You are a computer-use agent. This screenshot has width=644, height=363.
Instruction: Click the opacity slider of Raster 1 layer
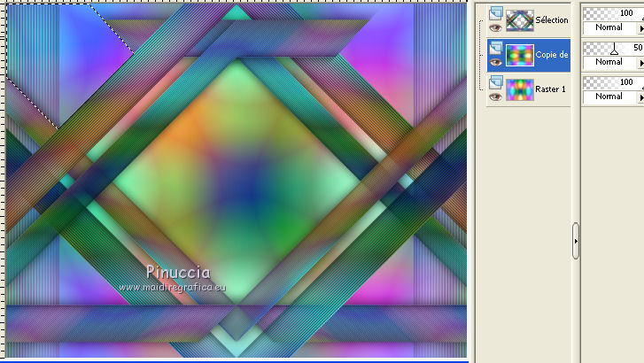click(x=613, y=82)
